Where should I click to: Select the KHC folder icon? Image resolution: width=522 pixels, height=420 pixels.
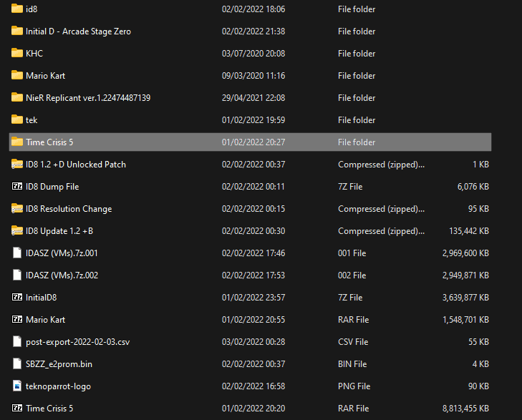coord(17,53)
